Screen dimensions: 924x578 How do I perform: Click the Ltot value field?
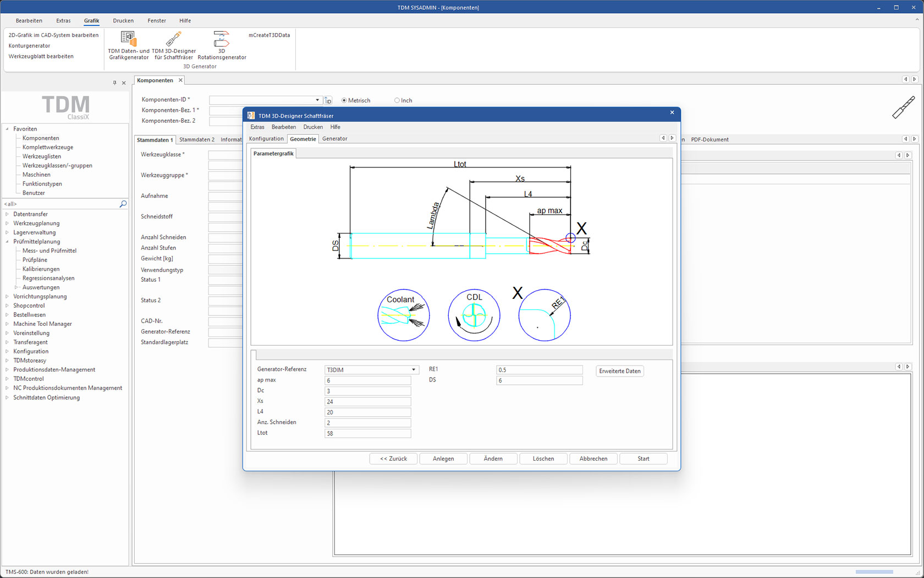coord(368,433)
